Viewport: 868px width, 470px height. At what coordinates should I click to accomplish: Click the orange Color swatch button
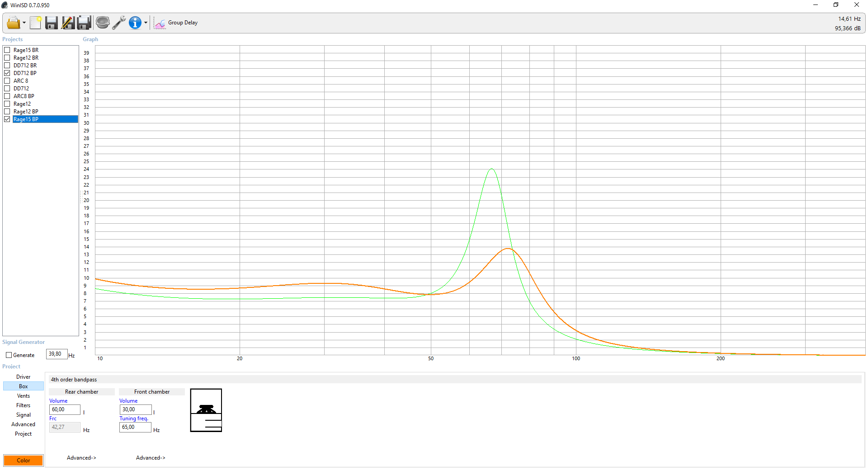coord(24,461)
